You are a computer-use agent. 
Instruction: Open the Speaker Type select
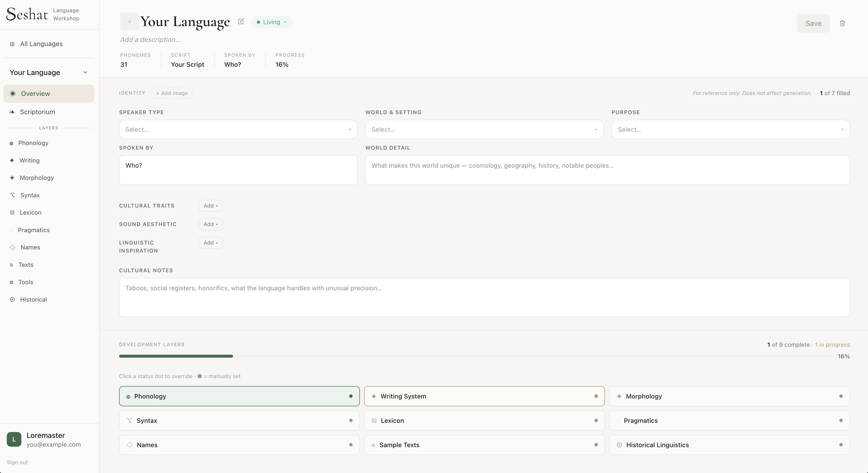(238, 129)
